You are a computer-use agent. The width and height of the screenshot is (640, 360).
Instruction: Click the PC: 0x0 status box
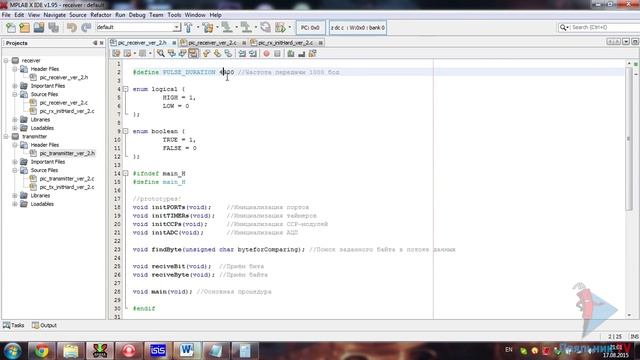(x=310, y=28)
